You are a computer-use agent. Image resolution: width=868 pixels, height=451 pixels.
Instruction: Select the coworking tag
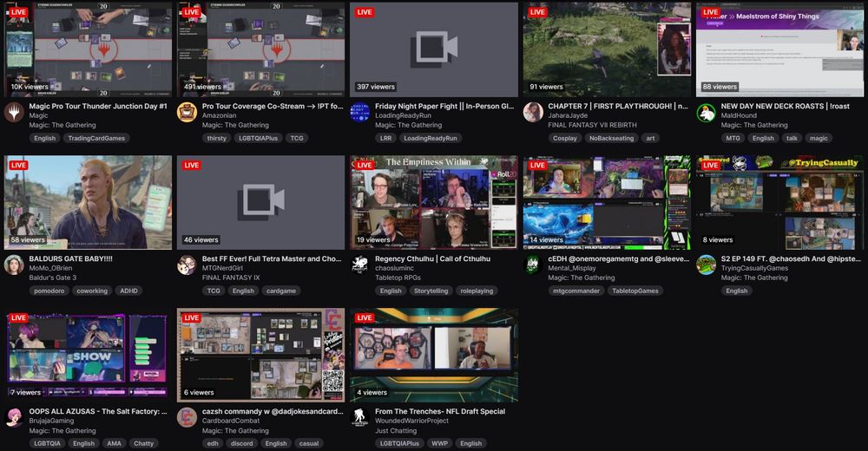click(x=92, y=291)
